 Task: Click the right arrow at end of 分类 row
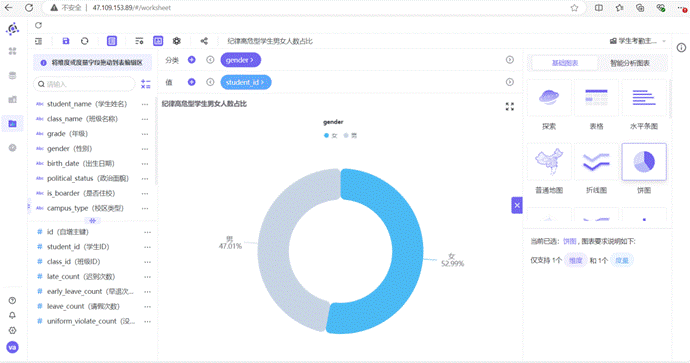click(510, 60)
